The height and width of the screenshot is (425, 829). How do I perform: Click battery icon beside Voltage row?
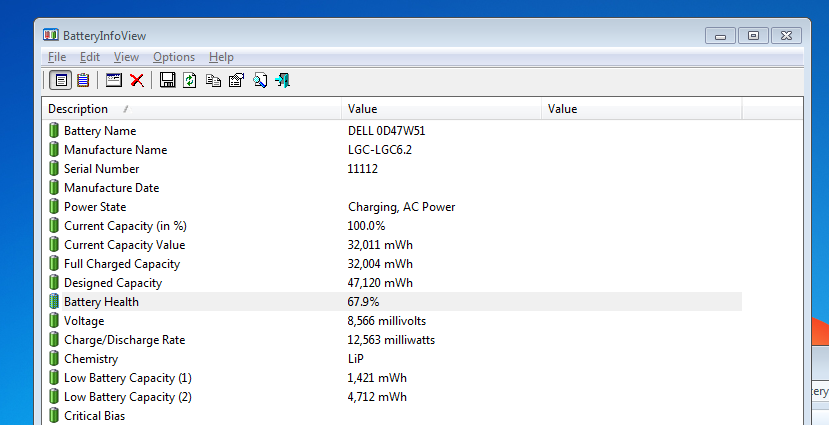coord(53,320)
